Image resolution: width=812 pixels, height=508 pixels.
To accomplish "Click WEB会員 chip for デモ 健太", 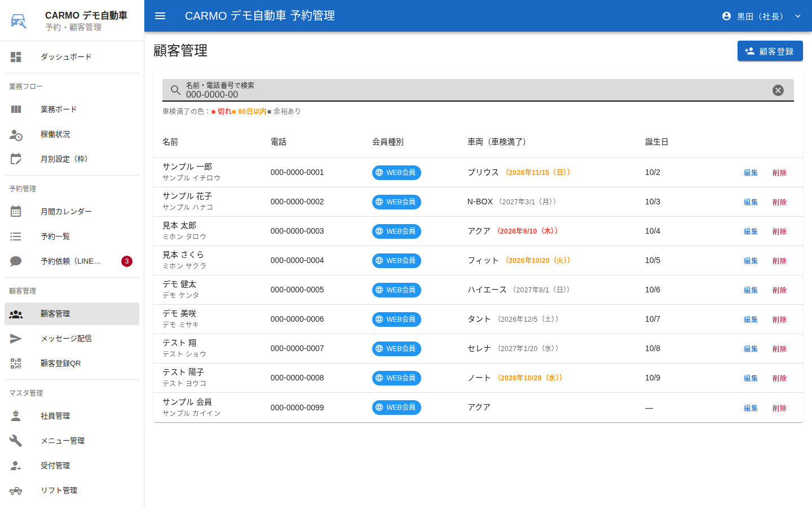I will 396,290.
